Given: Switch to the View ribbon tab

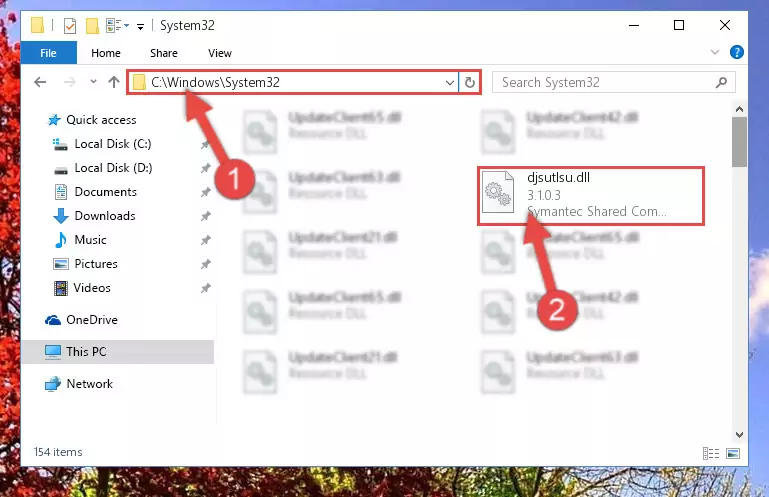Looking at the screenshot, I should 220,53.
